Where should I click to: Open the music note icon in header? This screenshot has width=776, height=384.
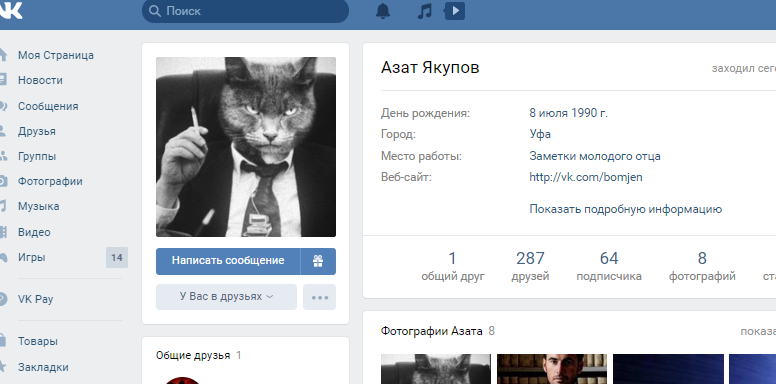pyautogui.click(x=425, y=11)
